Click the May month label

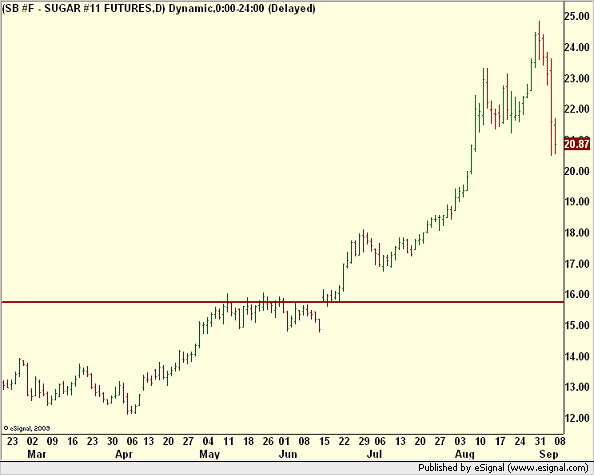pos(209,454)
